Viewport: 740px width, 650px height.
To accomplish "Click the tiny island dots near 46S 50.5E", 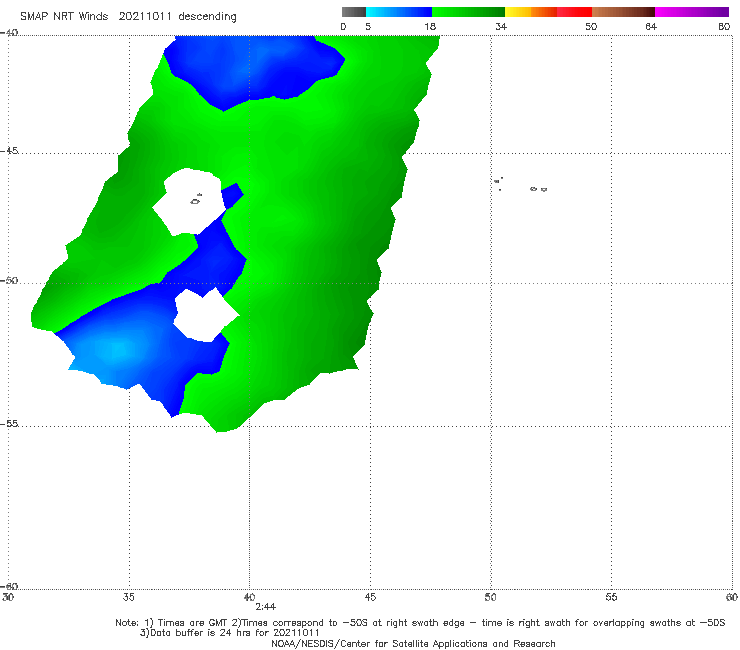I will (x=499, y=183).
